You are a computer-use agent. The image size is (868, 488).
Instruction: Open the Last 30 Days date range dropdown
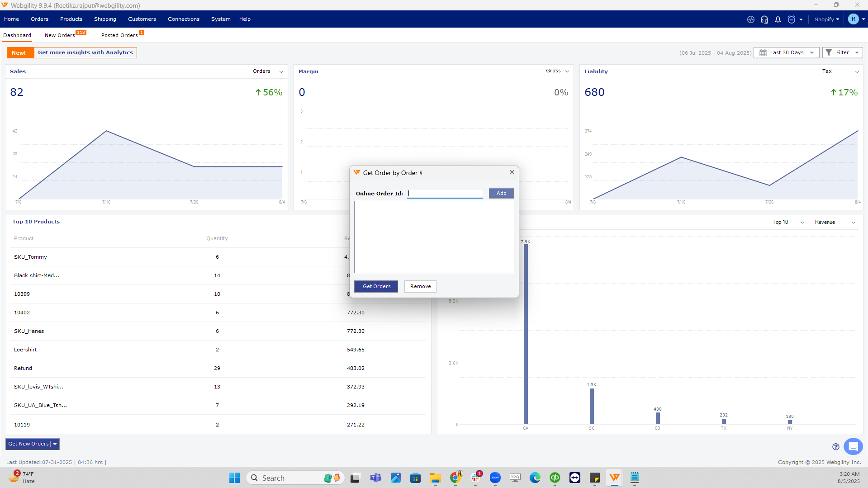point(787,52)
